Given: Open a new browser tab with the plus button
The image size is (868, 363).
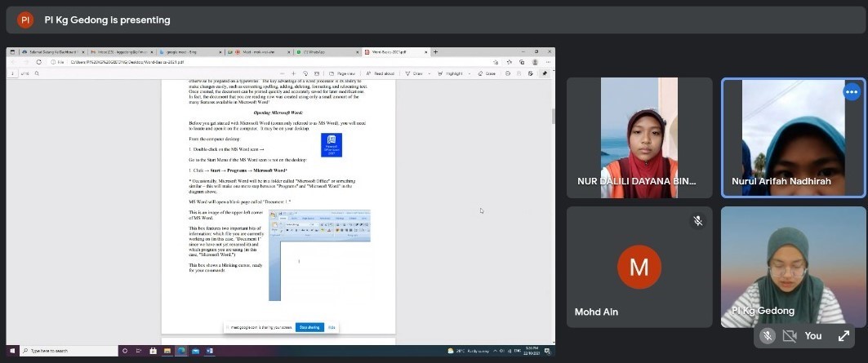Looking at the screenshot, I should tap(436, 52).
